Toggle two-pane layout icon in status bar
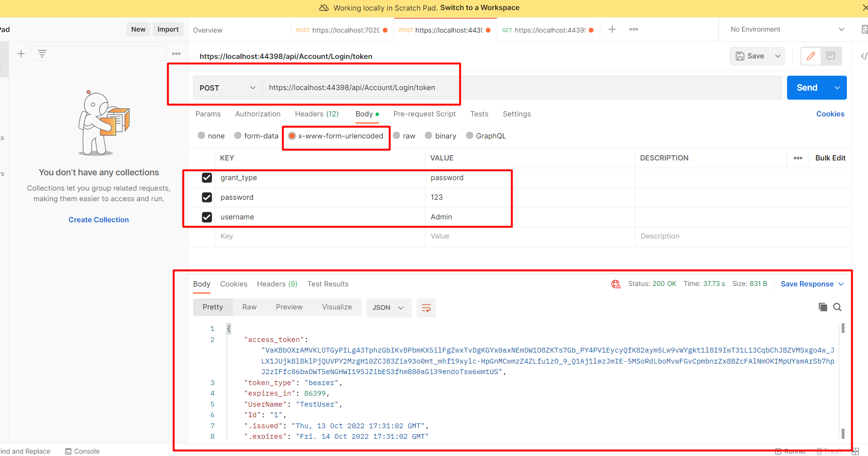The height and width of the screenshot is (456, 868). pyautogui.click(x=856, y=451)
